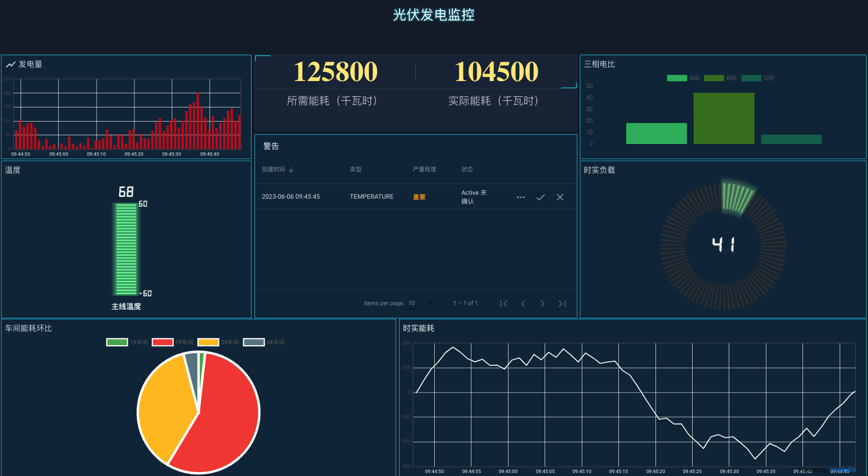Click the 发电量 trend line icon
Screen dimensions: 868x476
10,64
